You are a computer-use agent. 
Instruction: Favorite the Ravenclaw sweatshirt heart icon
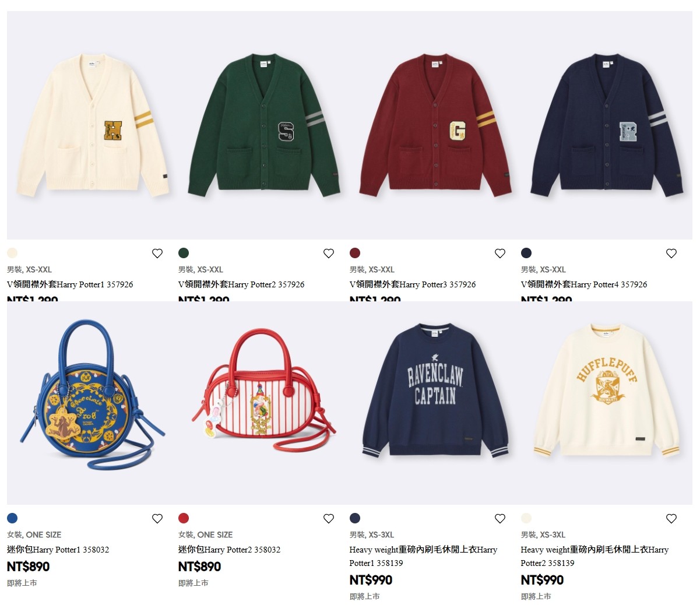[500, 519]
